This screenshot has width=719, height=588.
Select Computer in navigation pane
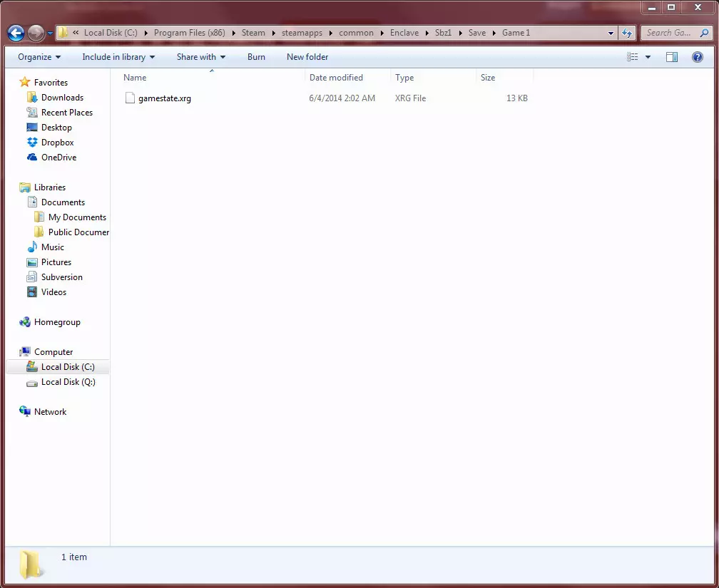pyautogui.click(x=53, y=352)
